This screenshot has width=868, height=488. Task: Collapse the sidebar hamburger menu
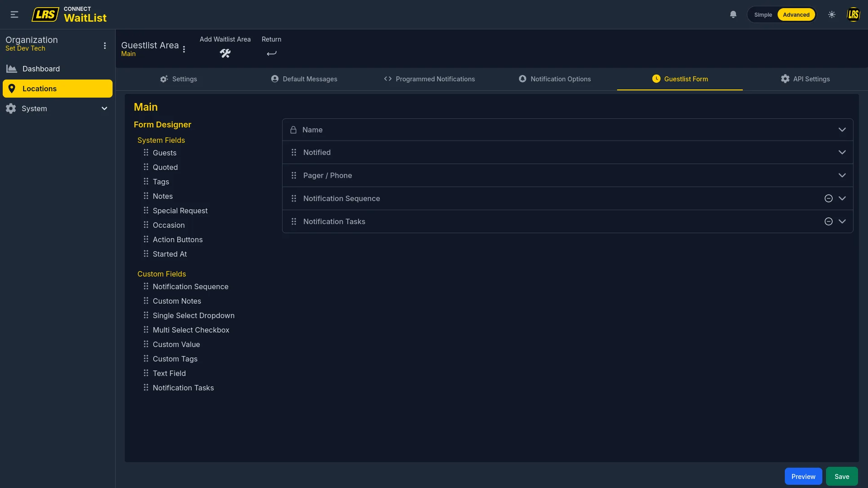tap(14, 14)
